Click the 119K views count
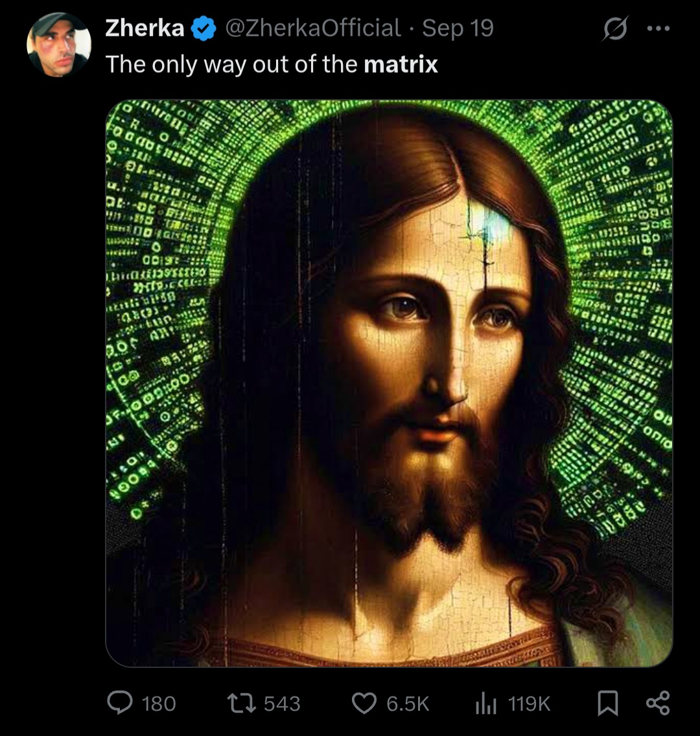 click(x=529, y=704)
